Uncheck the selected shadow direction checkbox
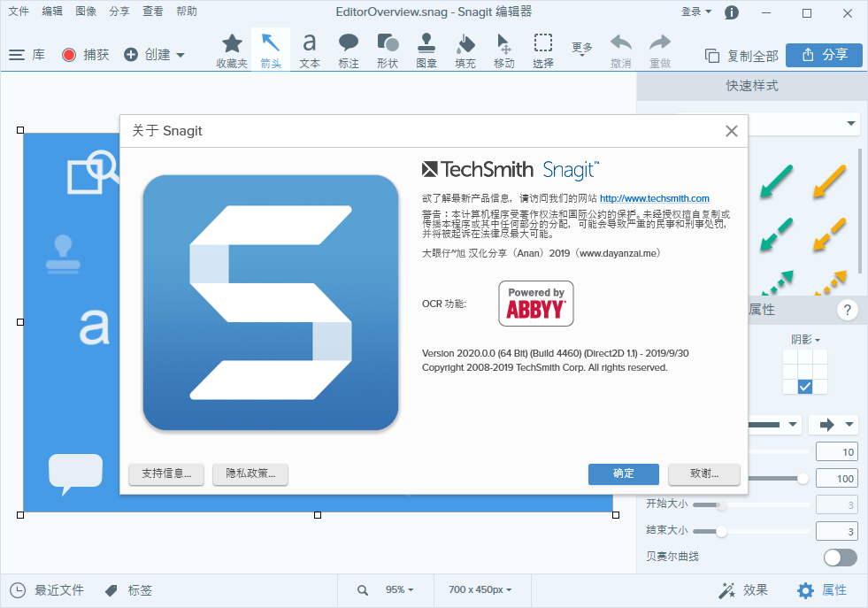The image size is (868, 608). click(804, 387)
